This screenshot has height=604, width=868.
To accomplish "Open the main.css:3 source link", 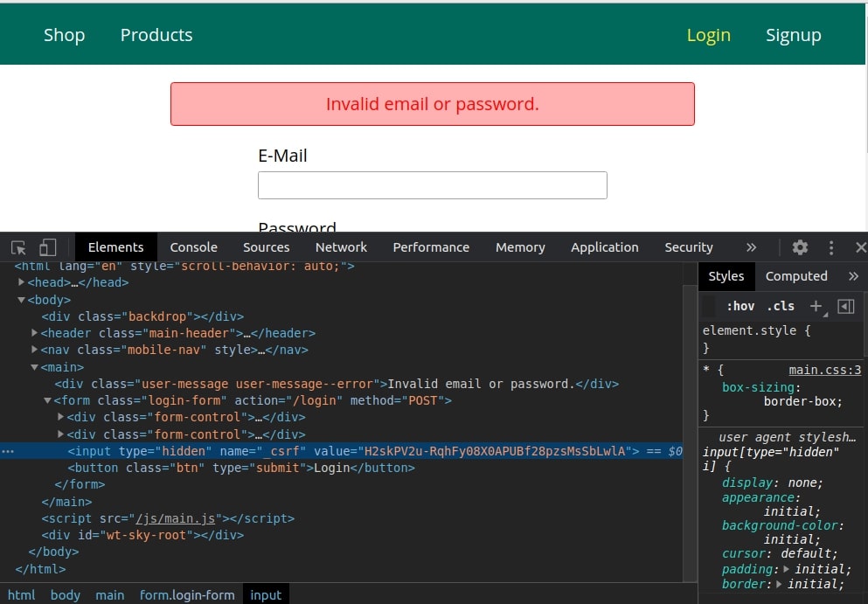I will tap(825, 370).
